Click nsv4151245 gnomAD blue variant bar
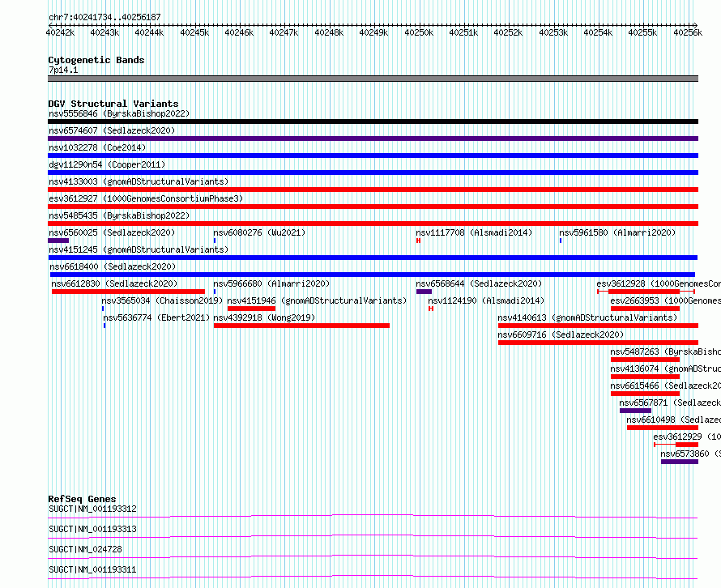 point(373,258)
